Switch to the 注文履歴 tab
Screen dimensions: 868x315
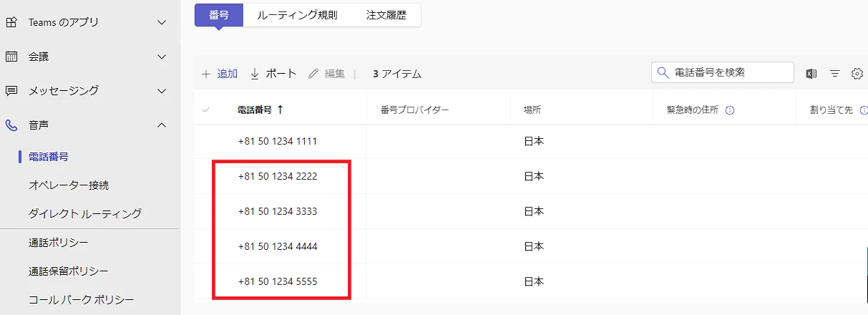[386, 14]
